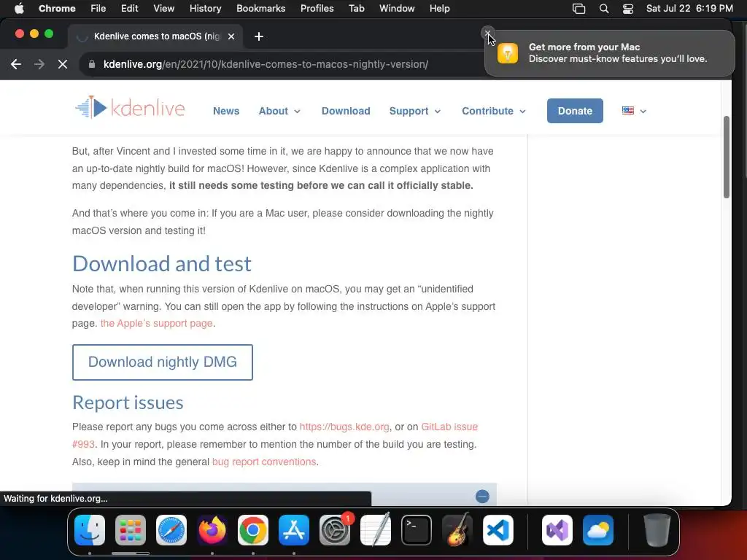The image size is (747, 560).
Task: Click the screen mirroring icon in menu bar
Action: point(578,9)
